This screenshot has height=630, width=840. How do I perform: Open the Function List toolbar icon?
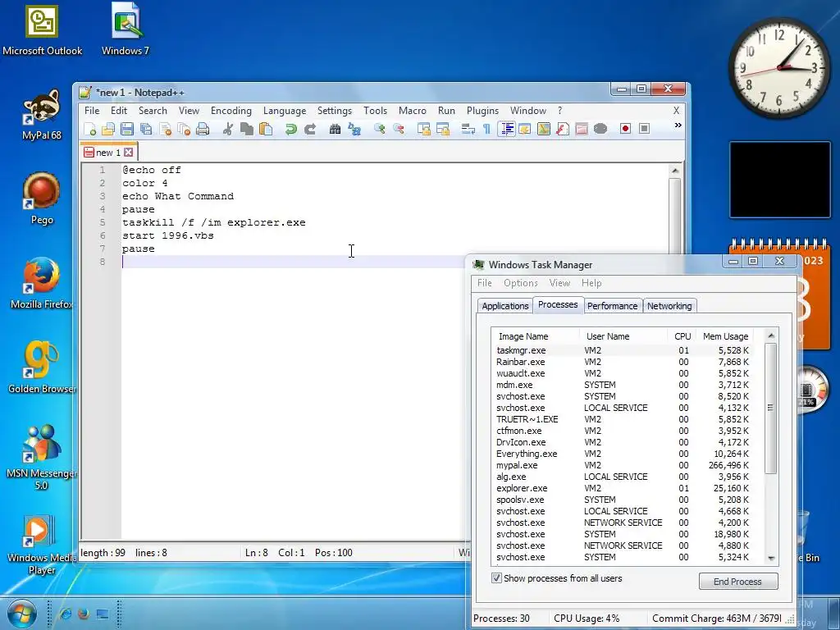coord(563,129)
